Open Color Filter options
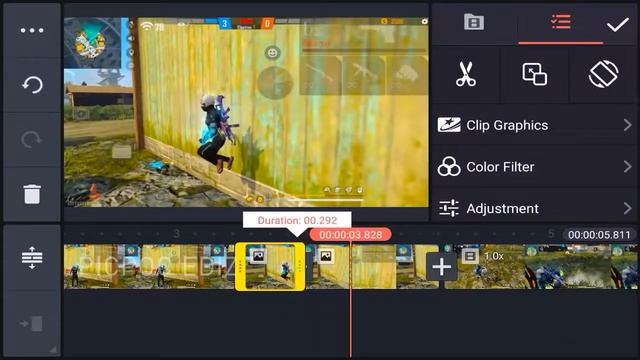Screen dimensions: 640x360 pos(534,167)
